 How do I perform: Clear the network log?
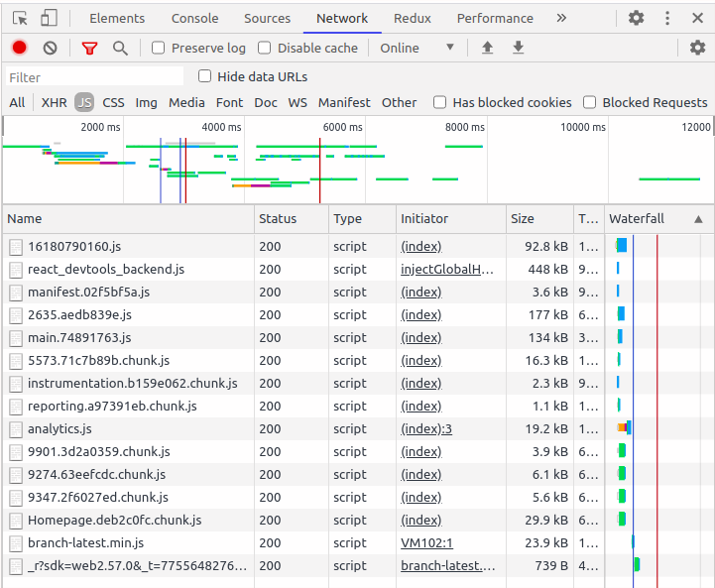[x=51, y=48]
